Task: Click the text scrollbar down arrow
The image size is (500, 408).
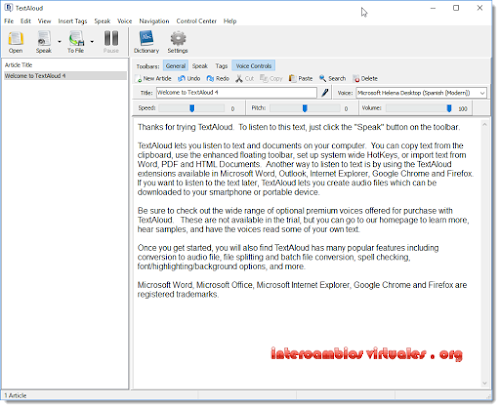Action: (x=485, y=383)
